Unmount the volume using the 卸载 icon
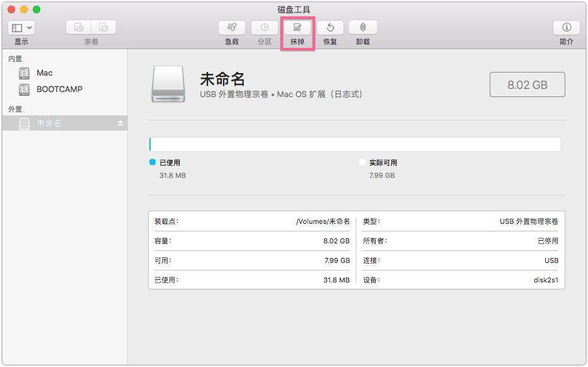The image size is (588, 367). click(x=362, y=28)
